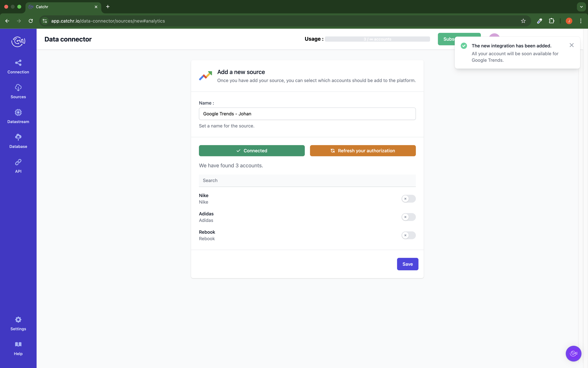This screenshot has height=368, width=588.
Task: Open Help in the sidebar
Action: point(18,348)
